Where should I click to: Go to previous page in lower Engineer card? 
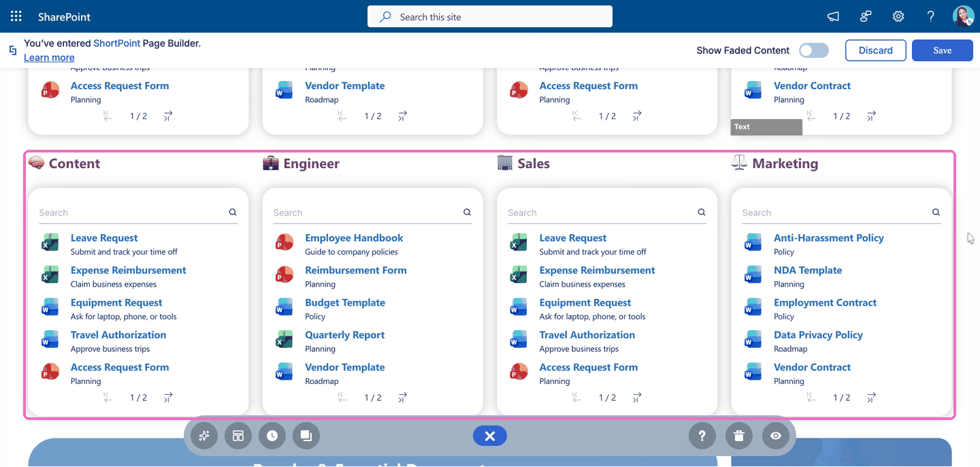click(x=342, y=398)
